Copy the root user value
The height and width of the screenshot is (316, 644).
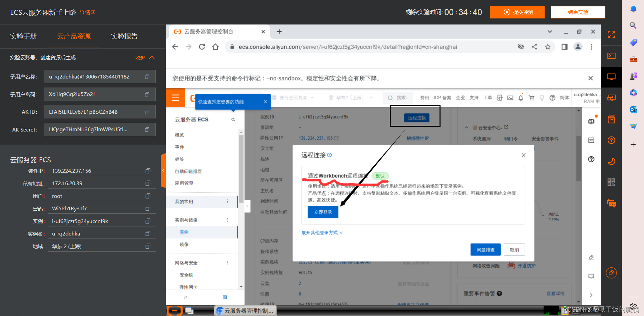[x=148, y=196]
